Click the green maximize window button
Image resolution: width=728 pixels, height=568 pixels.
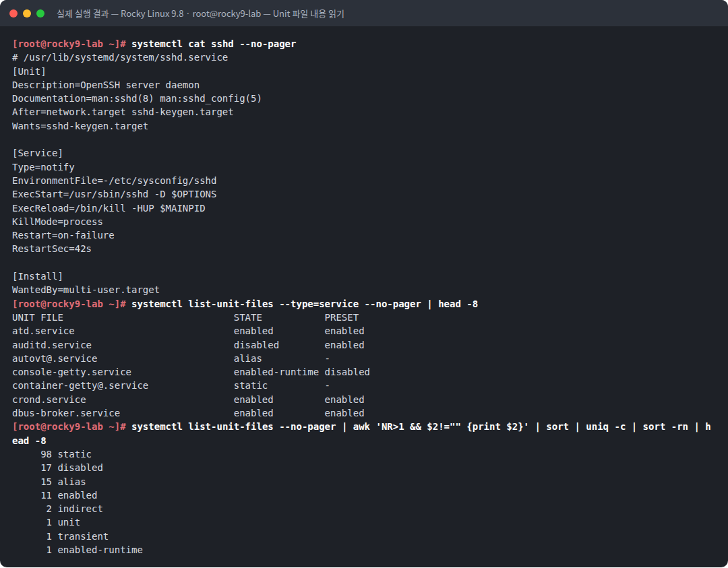click(40, 13)
